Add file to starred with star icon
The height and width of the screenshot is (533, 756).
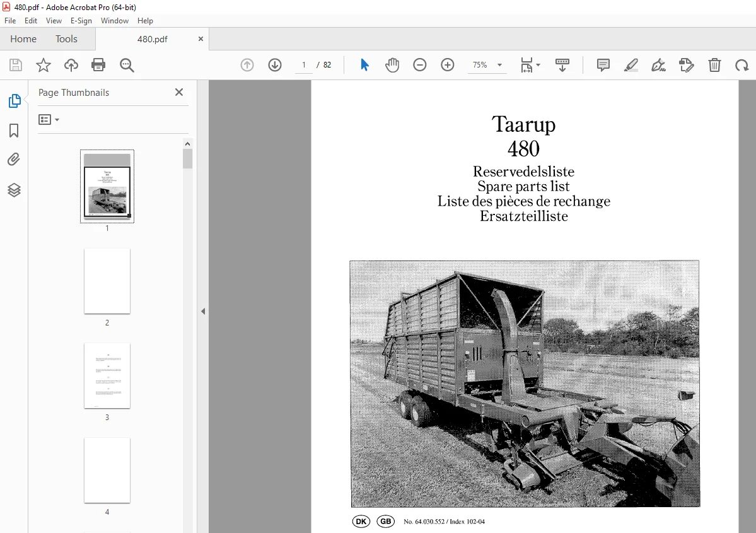[44, 64]
